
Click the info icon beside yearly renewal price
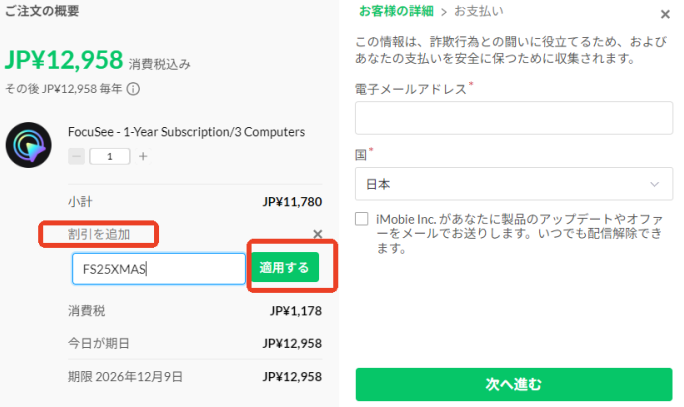(133, 89)
